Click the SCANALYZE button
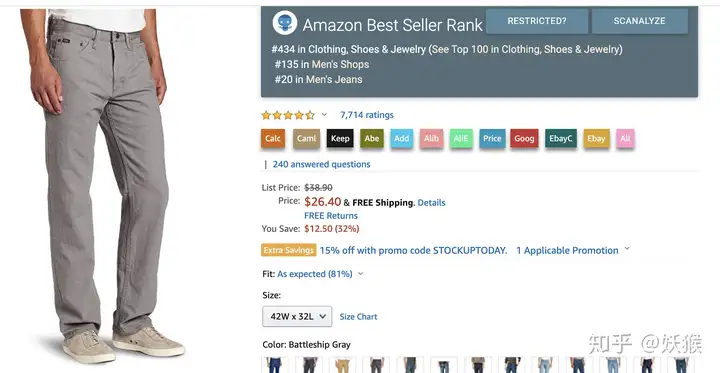The image size is (720, 373). pyautogui.click(x=640, y=21)
